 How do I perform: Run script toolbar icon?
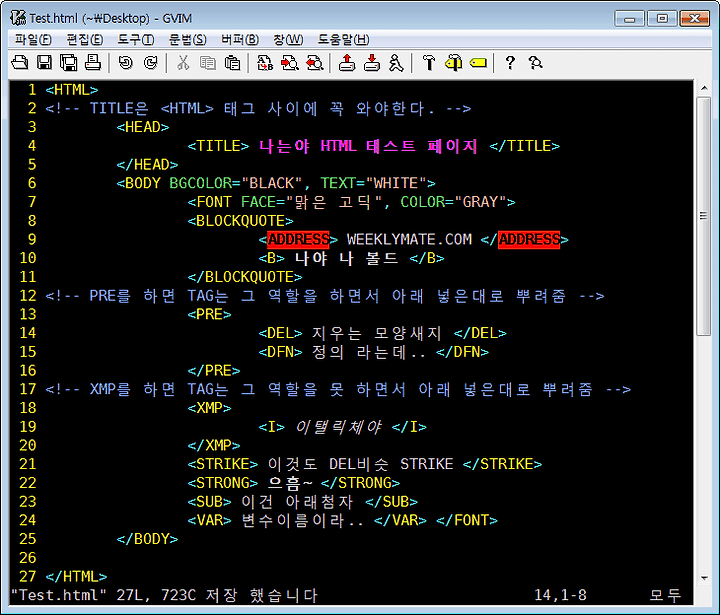pyautogui.click(x=396, y=62)
